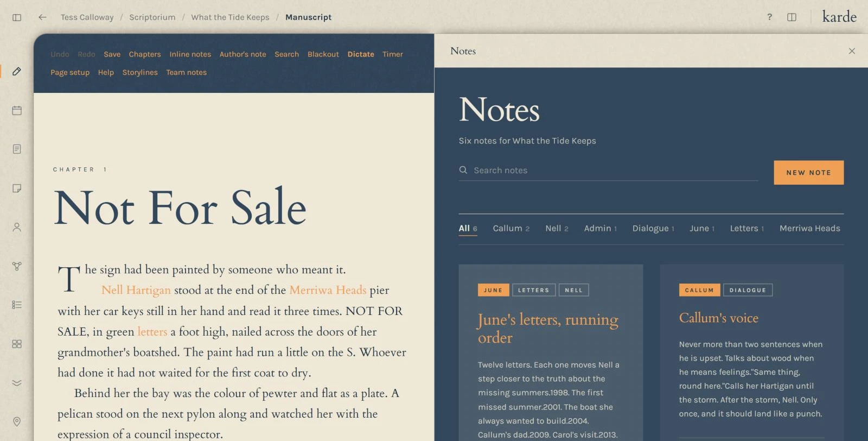Open the grid boards icon
The width and height of the screenshot is (868, 441).
point(17,344)
